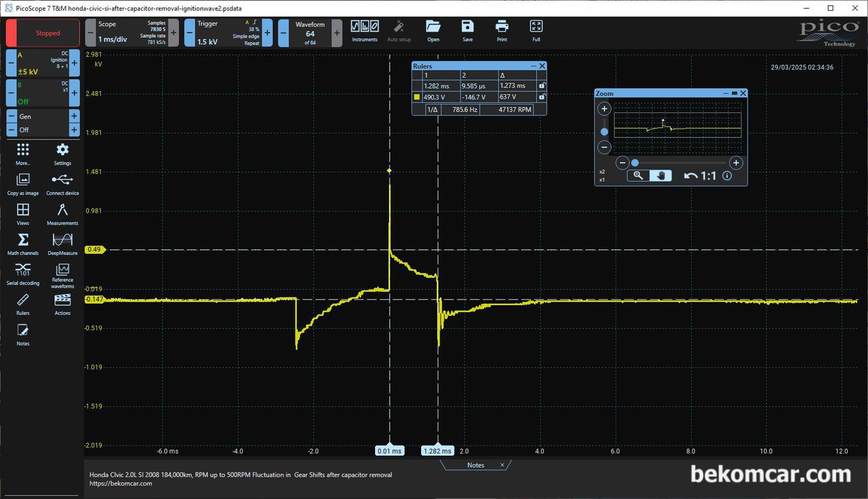This screenshot has width=868, height=499.
Task: Open the Views layout tool
Action: 23,214
